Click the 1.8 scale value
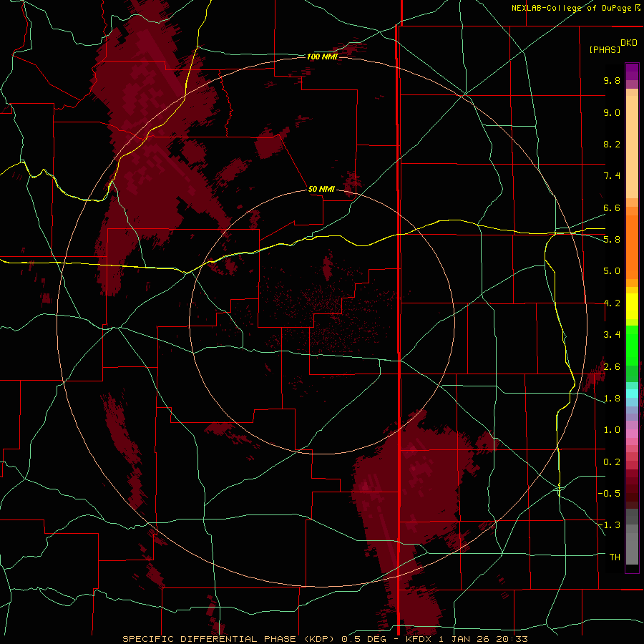644x644 pixels. [x=612, y=399]
